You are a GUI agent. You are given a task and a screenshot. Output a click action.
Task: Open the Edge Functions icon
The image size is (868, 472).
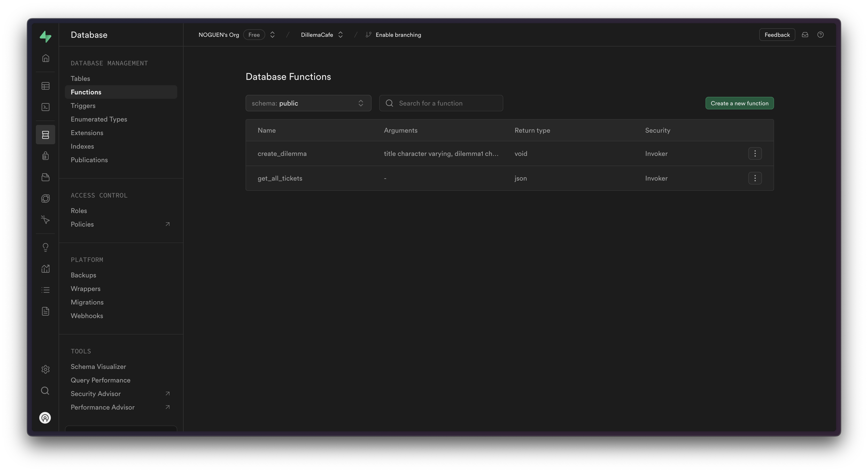tap(46, 198)
